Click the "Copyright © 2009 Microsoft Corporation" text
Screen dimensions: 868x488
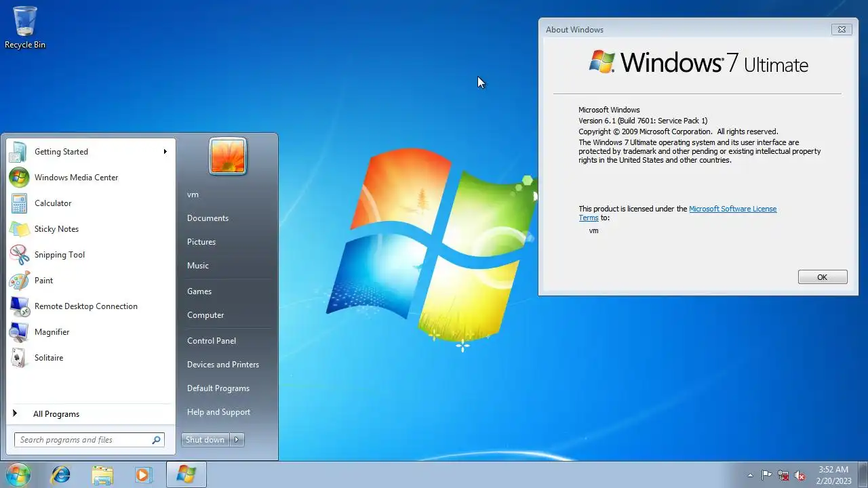coord(645,131)
